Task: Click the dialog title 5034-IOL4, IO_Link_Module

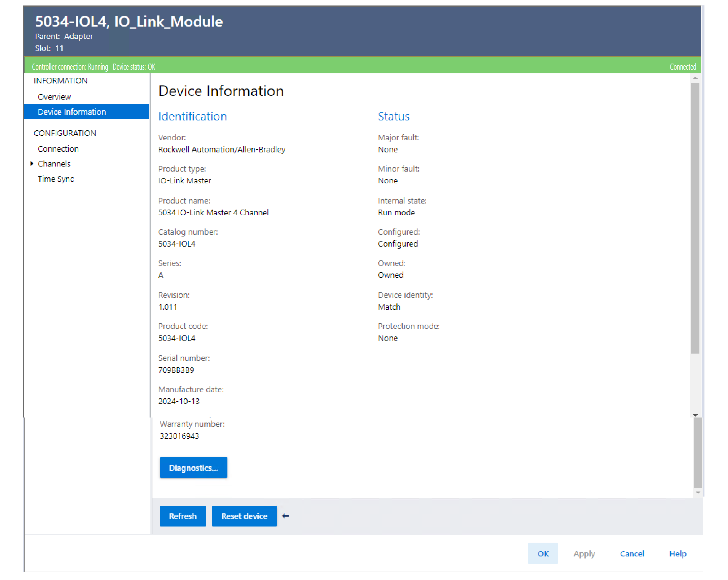Action: (x=129, y=22)
